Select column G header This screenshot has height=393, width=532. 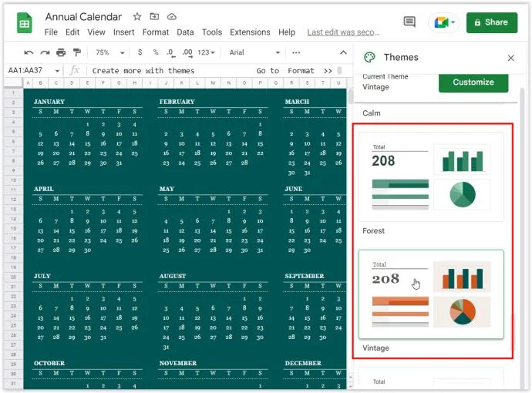(119, 82)
